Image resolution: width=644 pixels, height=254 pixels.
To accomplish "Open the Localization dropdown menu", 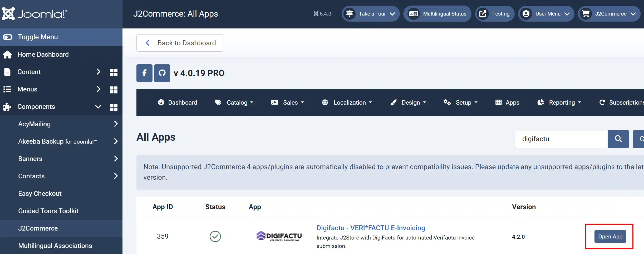I will (x=347, y=102).
